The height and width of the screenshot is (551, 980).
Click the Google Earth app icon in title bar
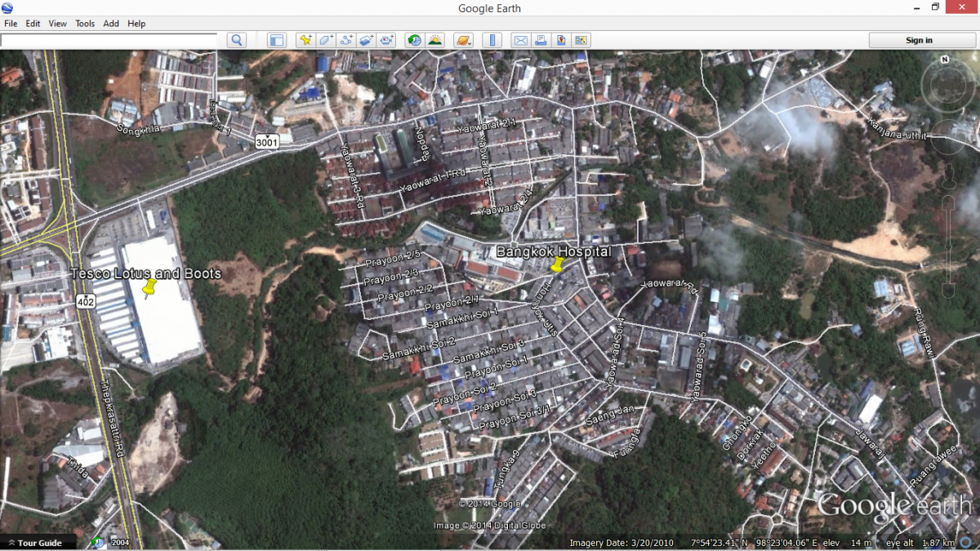(8, 8)
